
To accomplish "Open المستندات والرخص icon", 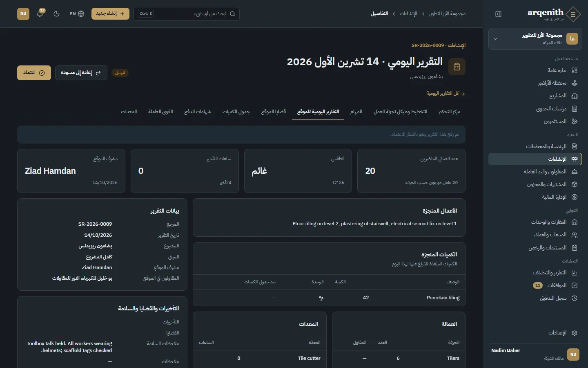I will point(575,248).
